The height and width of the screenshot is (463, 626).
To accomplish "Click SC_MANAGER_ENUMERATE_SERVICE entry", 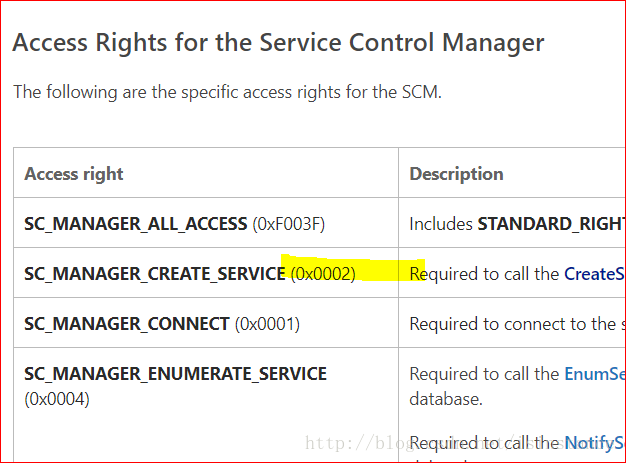I will 176,374.
